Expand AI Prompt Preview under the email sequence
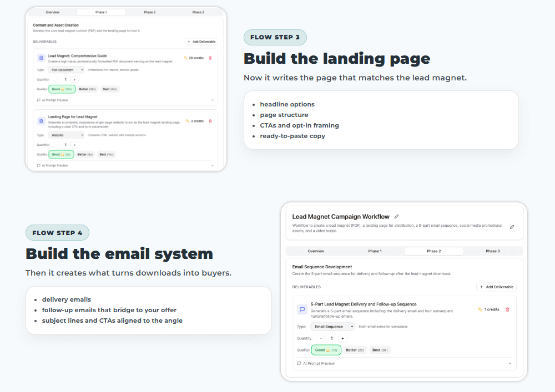Screen dimensions: 555x392 404,364
